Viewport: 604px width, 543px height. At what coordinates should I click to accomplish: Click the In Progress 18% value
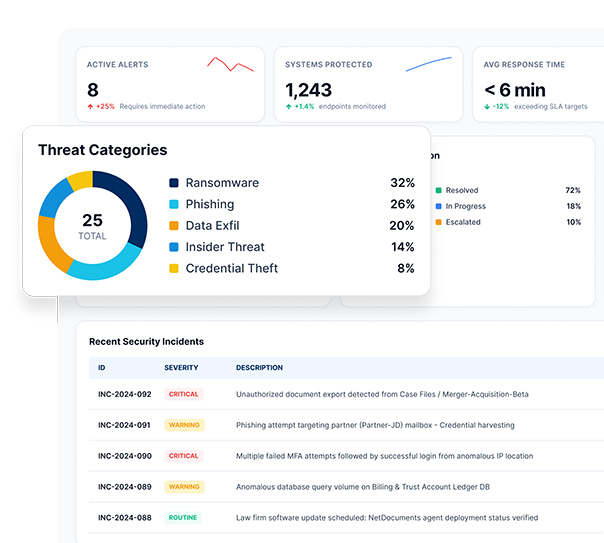tap(574, 206)
